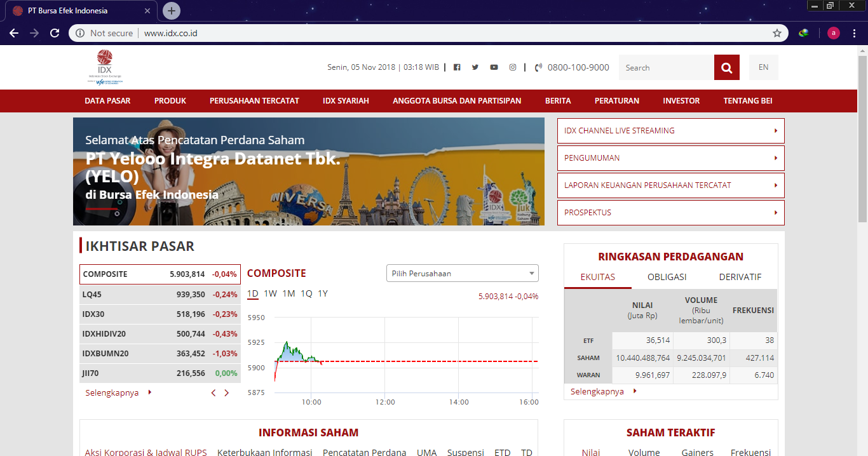Open the Peraturan menu

(x=617, y=101)
